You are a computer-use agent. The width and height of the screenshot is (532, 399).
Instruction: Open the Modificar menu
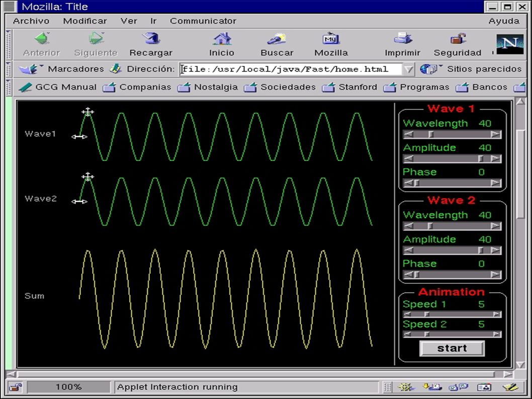click(x=85, y=21)
